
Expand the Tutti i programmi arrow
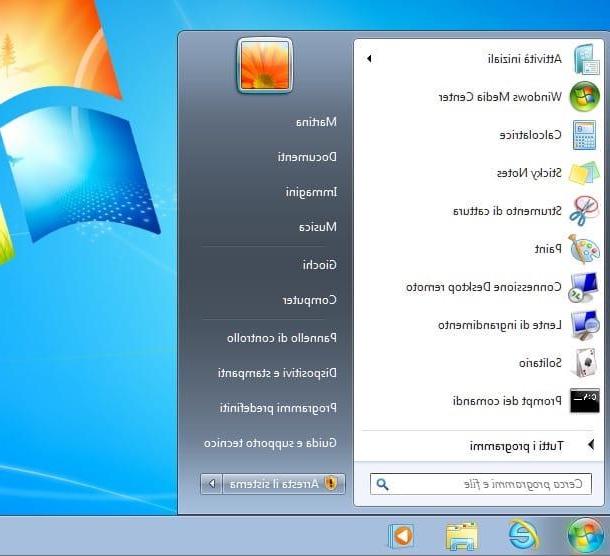point(591,445)
